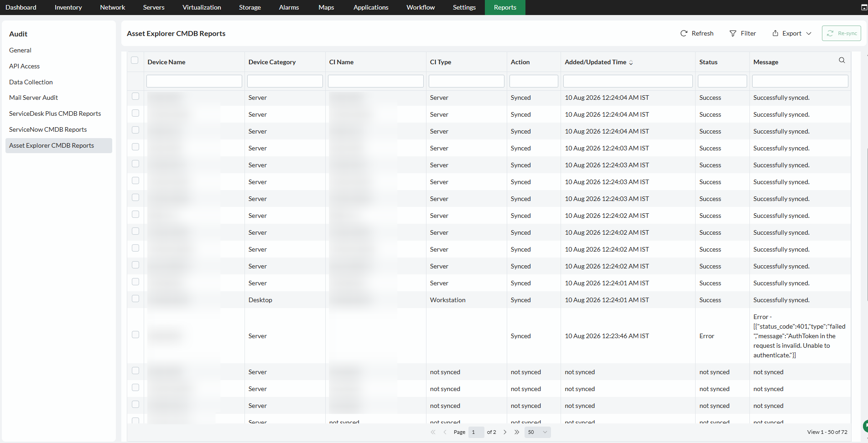Screen dimensions: 868x443
Task: Open API Access audit report
Action: (x=25, y=66)
